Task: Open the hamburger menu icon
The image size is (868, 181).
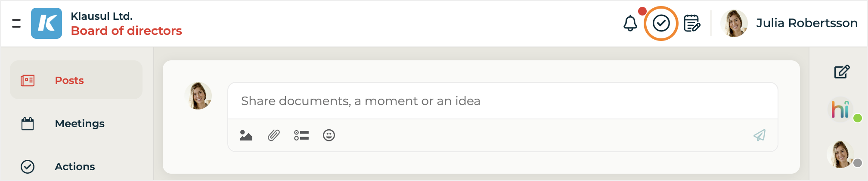Action: click(x=16, y=23)
